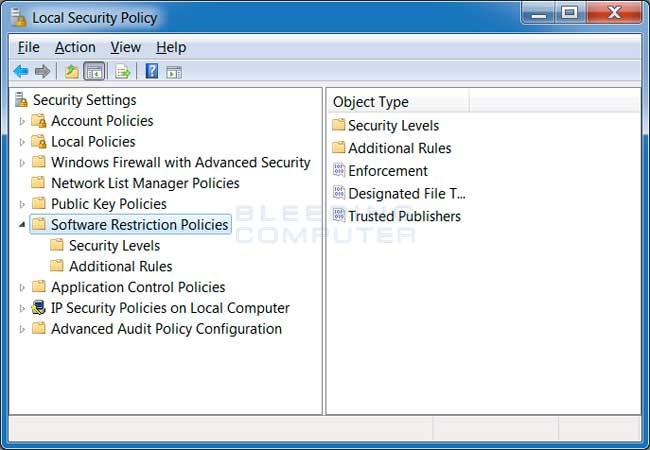Click Windows Firewall folder icon in tree

[x=39, y=162]
